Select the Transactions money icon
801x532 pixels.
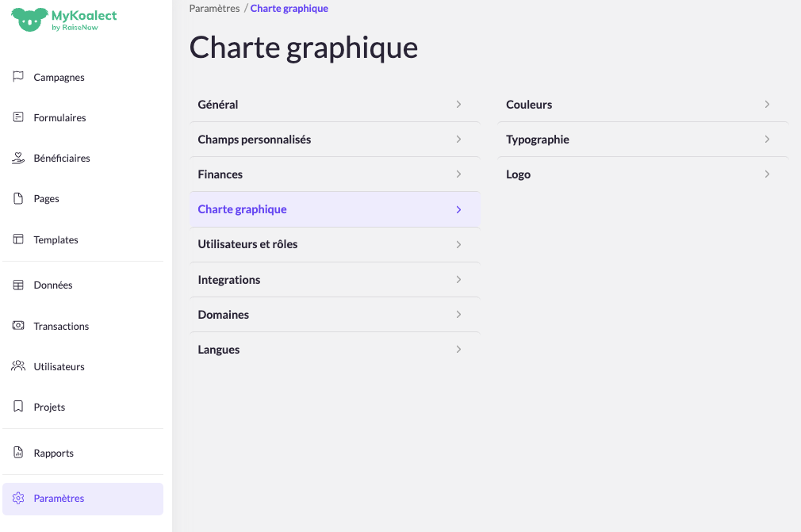pyautogui.click(x=18, y=325)
